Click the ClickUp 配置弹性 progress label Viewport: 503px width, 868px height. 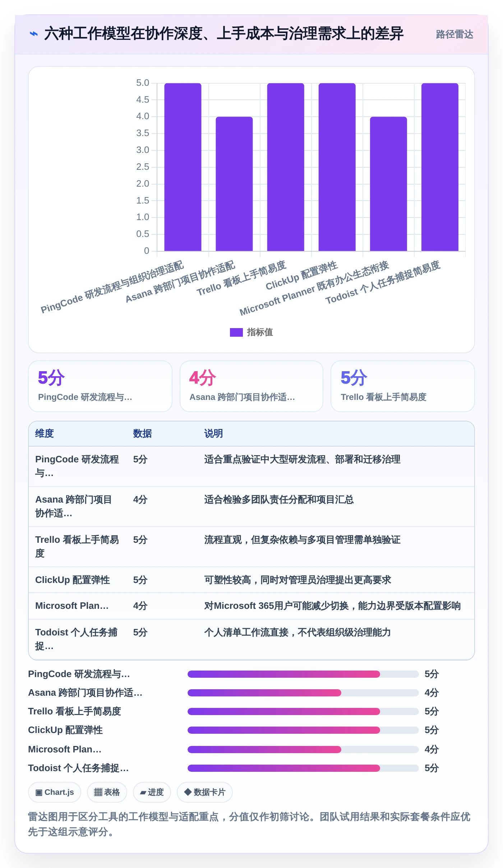click(65, 730)
